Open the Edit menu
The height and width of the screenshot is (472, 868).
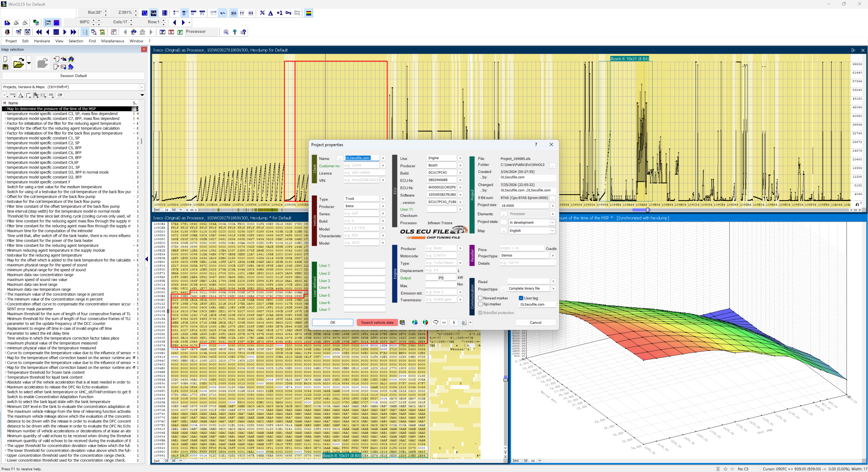[25, 41]
